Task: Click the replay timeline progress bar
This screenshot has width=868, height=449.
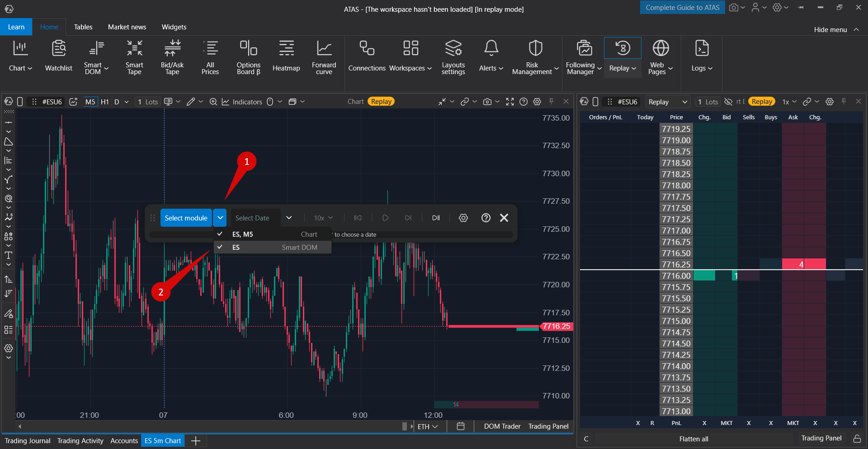Action: coord(331,234)
